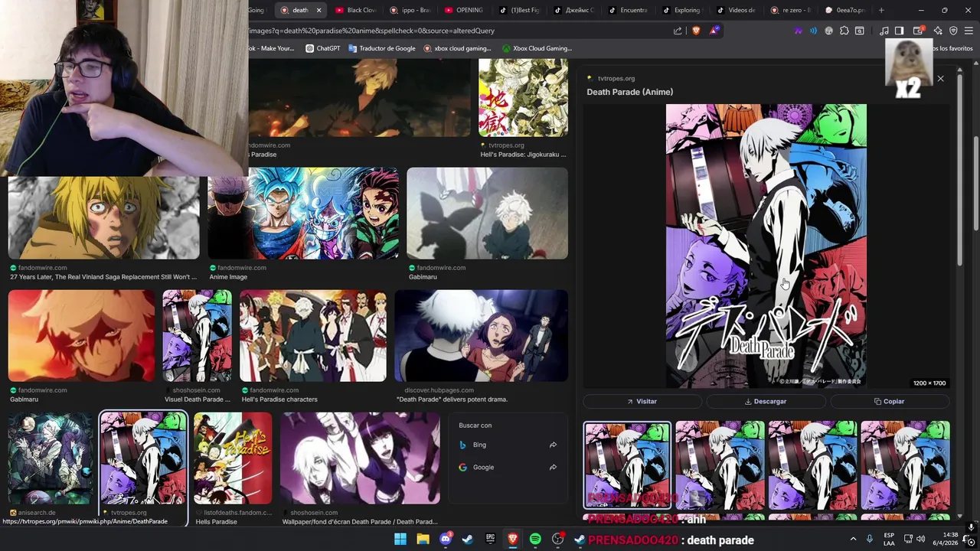Open 'Hell's Paradise characters' image result

click(313, 335)
